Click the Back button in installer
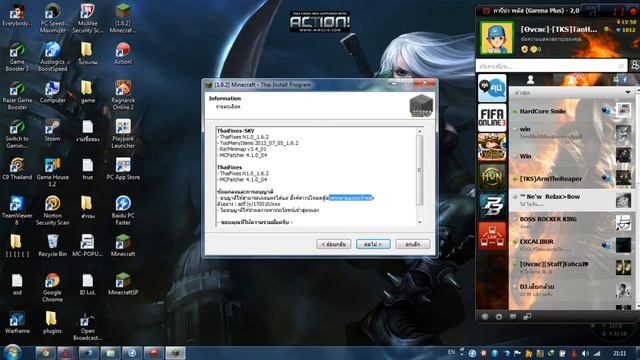Image resolution: width=640 pixels, height=360 pixels. (333, 244)
